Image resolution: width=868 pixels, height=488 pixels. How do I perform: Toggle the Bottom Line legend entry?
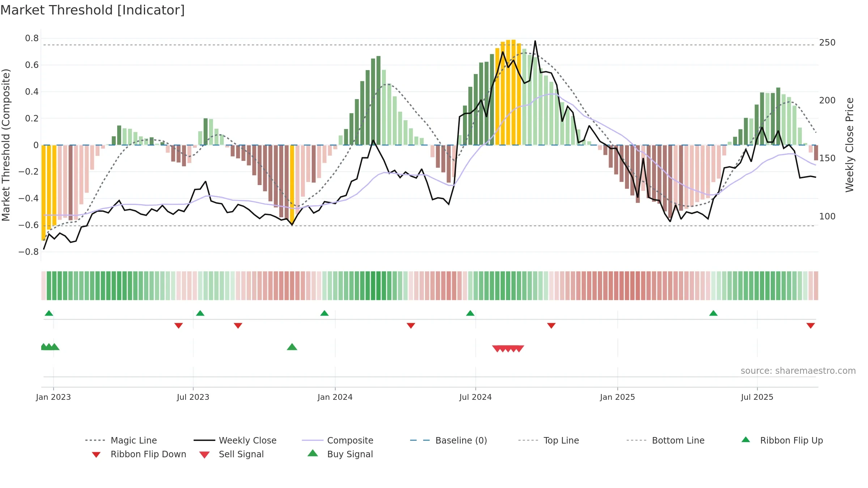pyautogui.click(x=665, y=440)
